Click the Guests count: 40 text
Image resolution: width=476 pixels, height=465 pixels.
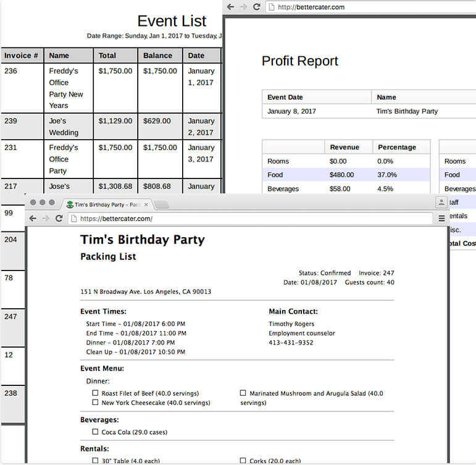point(369,282)
